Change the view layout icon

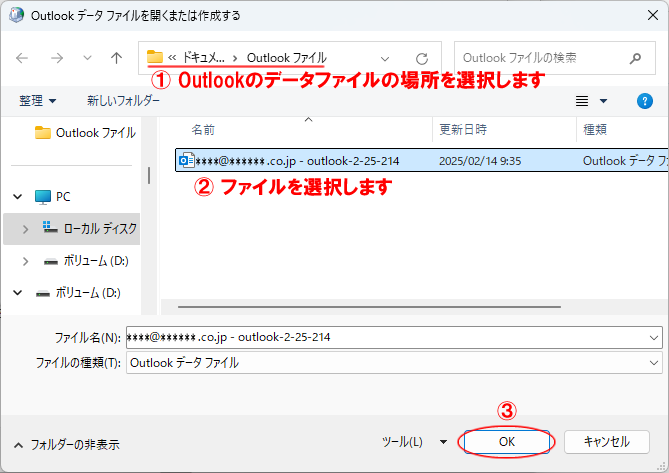pyautogui.click(x=582, y=101)
